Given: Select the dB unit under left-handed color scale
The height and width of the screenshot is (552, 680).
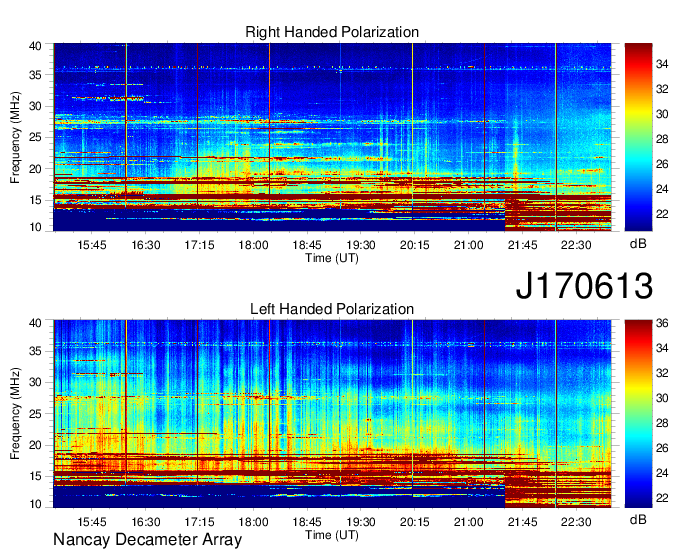Looking at the screenshot, I should [638, 519].
